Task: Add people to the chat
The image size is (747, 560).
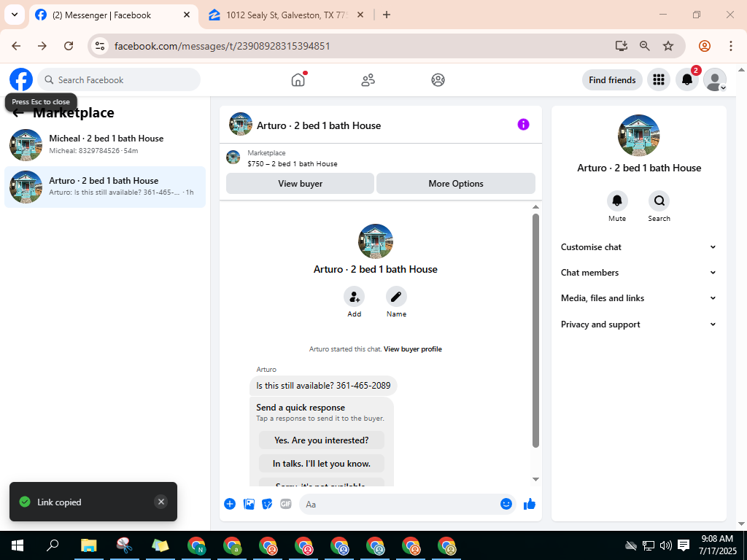Action: (x=354, y=297)
